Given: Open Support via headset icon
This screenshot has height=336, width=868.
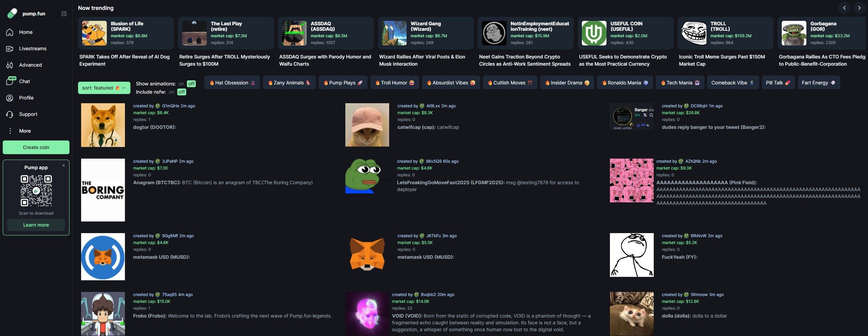Looking at the screenshot, I should (10, 114).
